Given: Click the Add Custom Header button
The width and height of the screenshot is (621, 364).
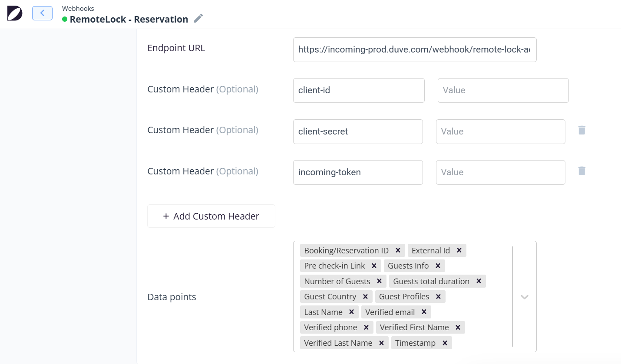Looking at the screenshot, I should [x=211, y=216].
